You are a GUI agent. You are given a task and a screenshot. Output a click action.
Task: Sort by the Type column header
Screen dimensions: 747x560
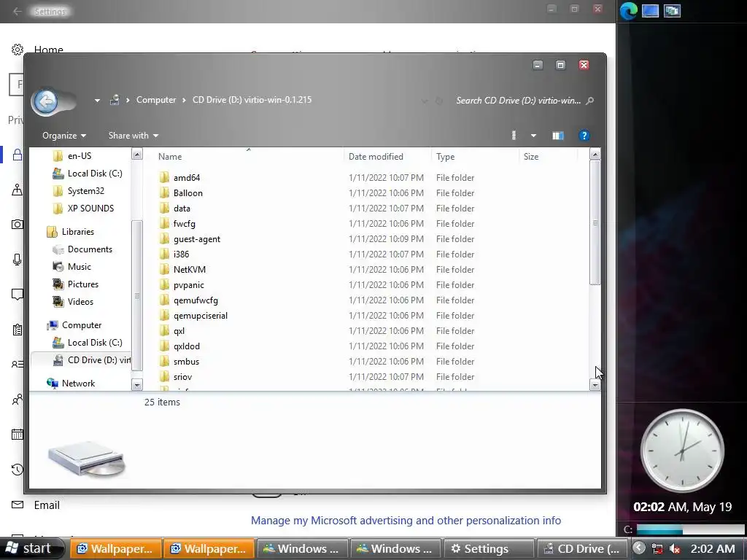446,157
